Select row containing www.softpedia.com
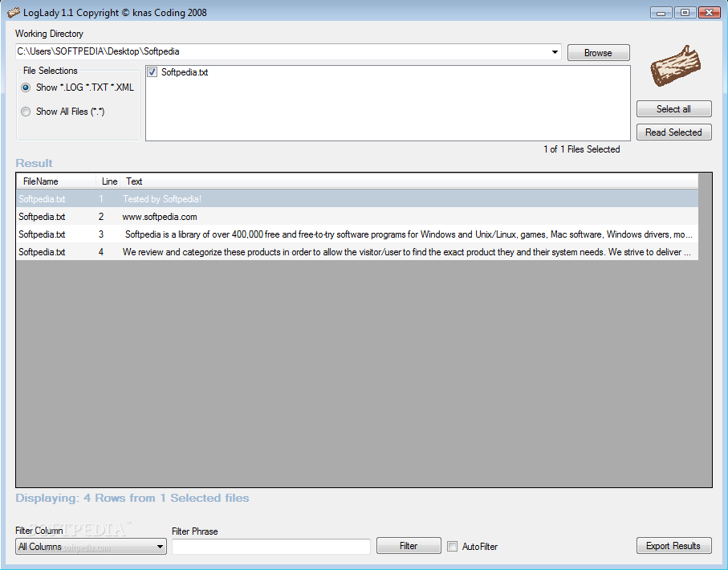 [x=357, y=217]
